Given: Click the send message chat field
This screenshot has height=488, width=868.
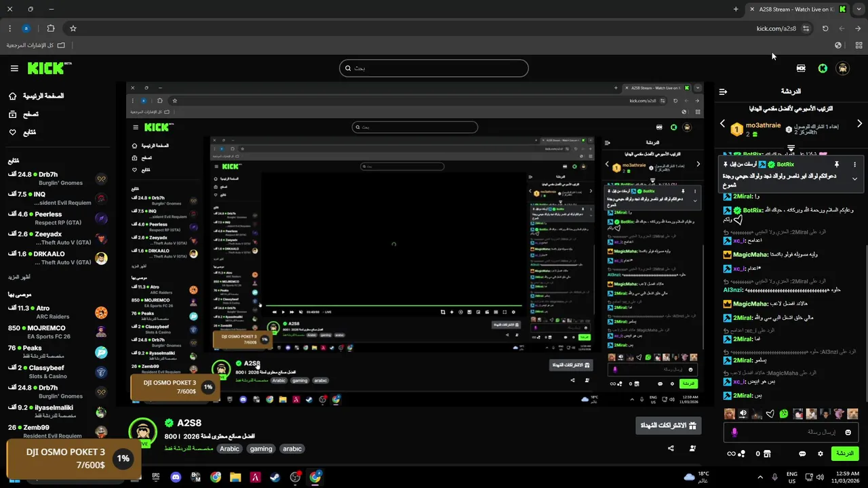Looking at the screenshot, I should [791, 432].
